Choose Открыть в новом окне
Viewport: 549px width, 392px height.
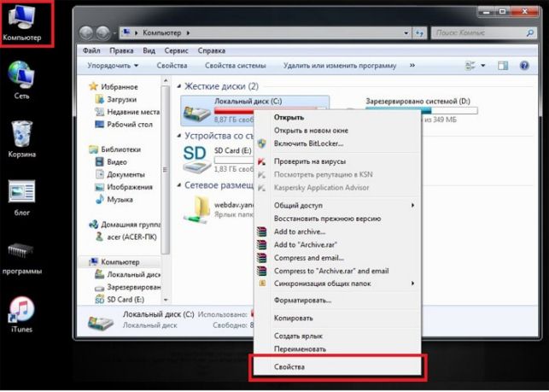338,131
